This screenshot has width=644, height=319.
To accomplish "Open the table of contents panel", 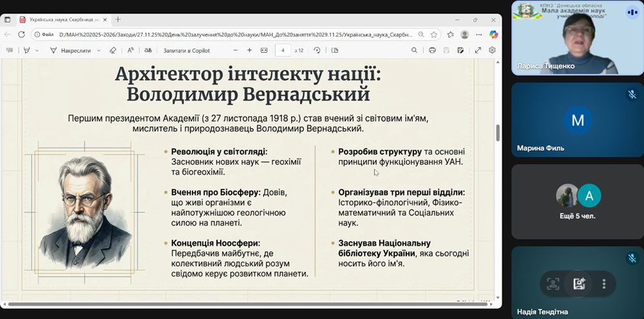I will [10, 50].
